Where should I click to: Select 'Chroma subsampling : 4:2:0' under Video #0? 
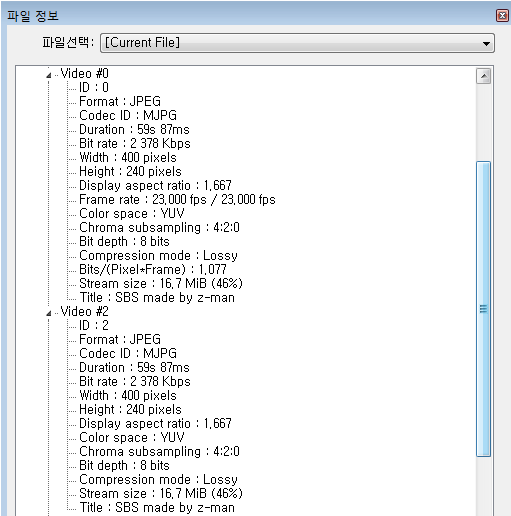point(159,227)
